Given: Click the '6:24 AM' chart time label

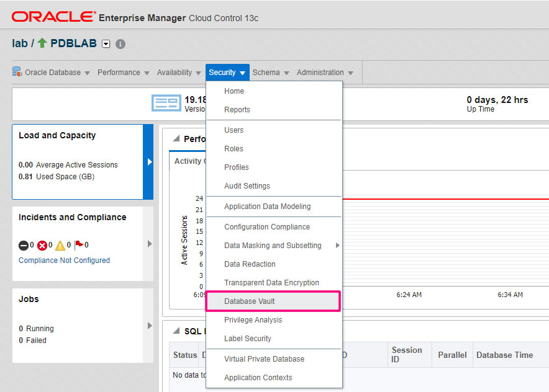Looking at the screenshot, I should tap(409, 295).
